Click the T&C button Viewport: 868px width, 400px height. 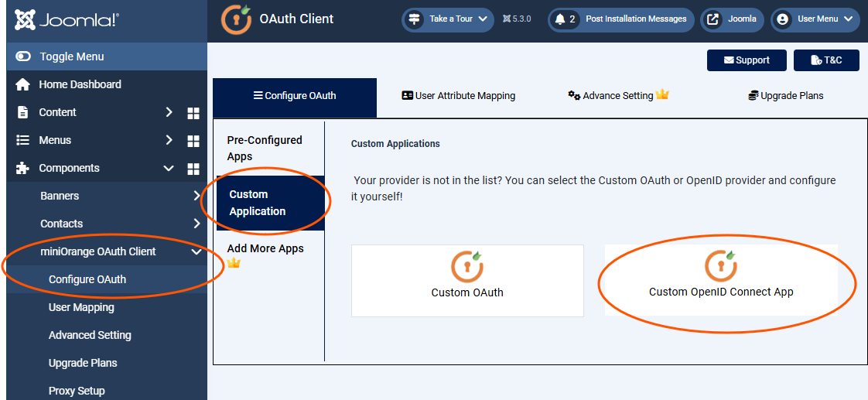click(x=826, y=60)
